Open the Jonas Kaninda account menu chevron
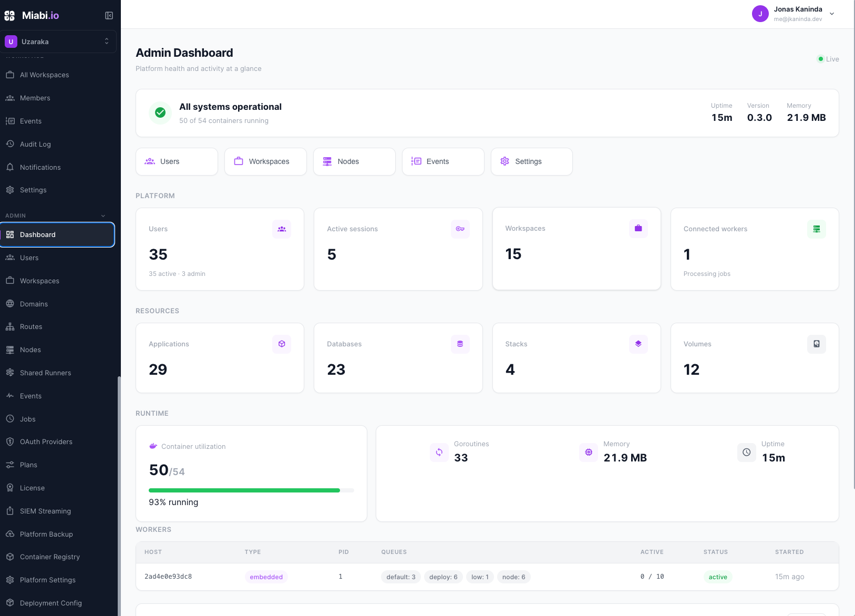Viewport: 855px width, 616px height. (x=832, y=14)
